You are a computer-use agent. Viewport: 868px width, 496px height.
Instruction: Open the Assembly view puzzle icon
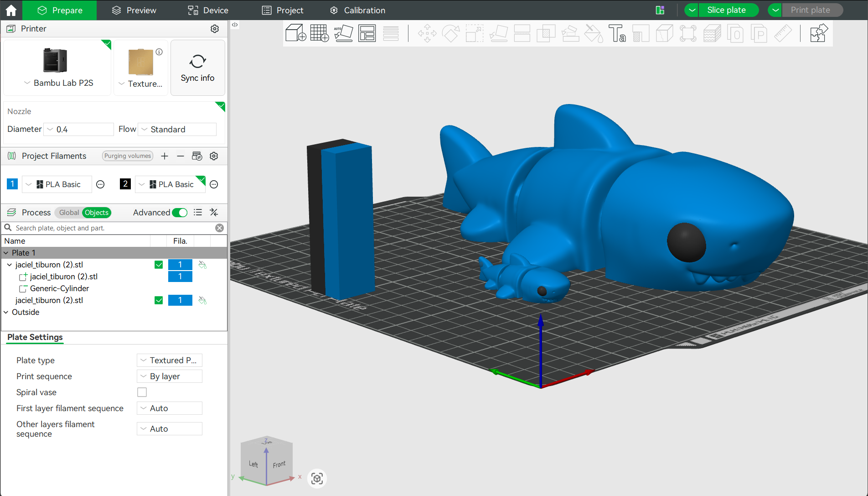[818, 33]
